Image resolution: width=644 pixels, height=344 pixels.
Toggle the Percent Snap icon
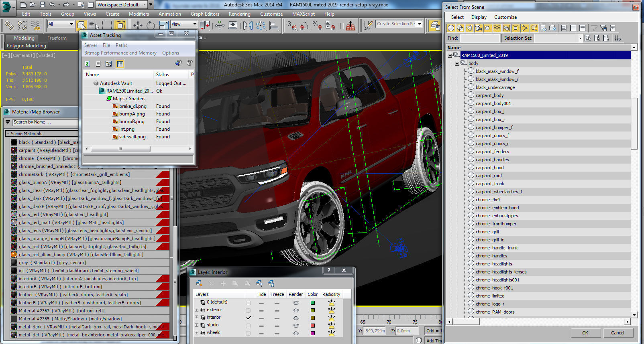317,25
